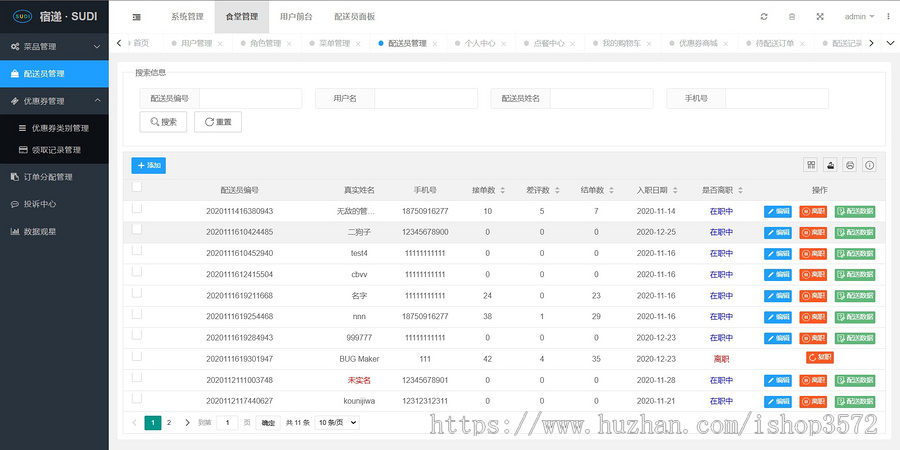Open 数据观星 in sidebar
The width and height of the screenshot is (900, 450).
coord(54,232)
